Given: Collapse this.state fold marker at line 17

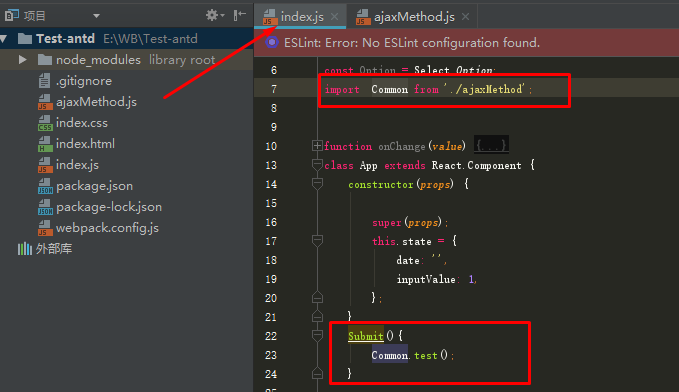Looking at the screenshot, I should 317,241.
